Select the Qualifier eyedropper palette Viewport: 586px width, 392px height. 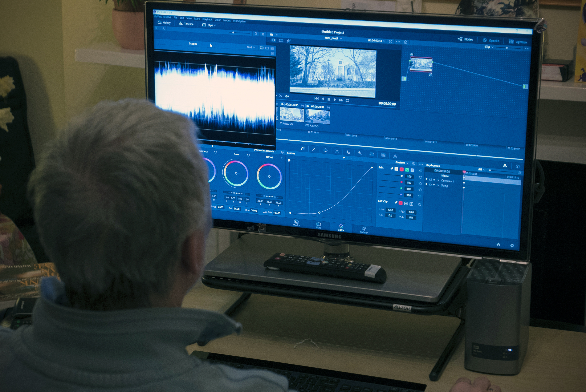pos(314,149)
